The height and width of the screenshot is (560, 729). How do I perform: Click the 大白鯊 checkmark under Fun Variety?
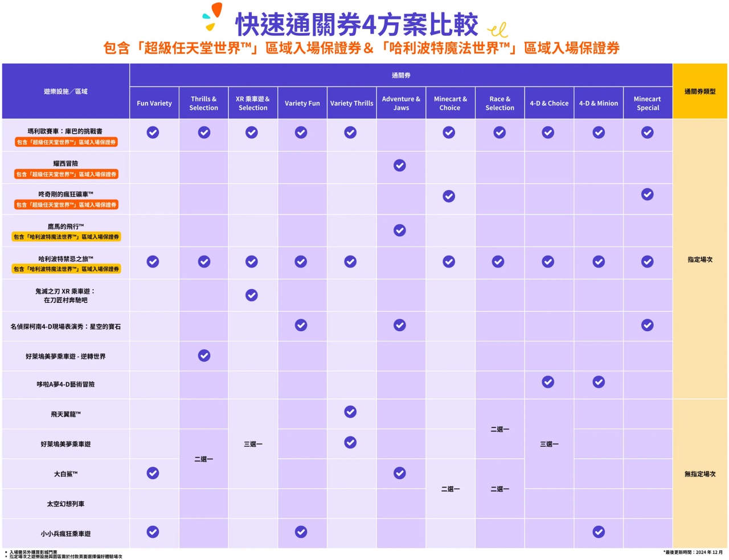tap(153, 473)
